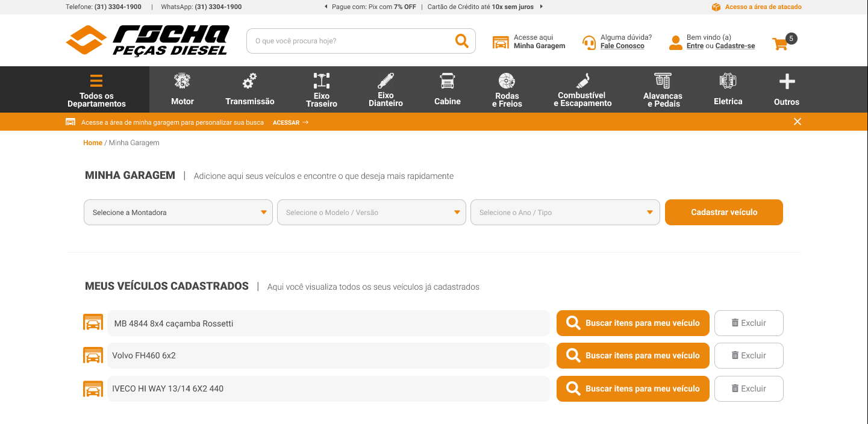Open the Selecione o Ano / Tipo dropdown

coord(565,213)
